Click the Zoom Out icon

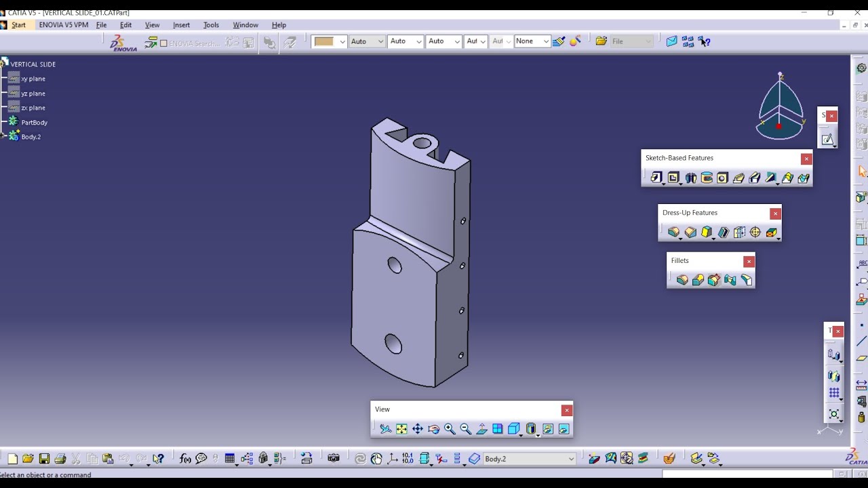[x=466, y=428]
